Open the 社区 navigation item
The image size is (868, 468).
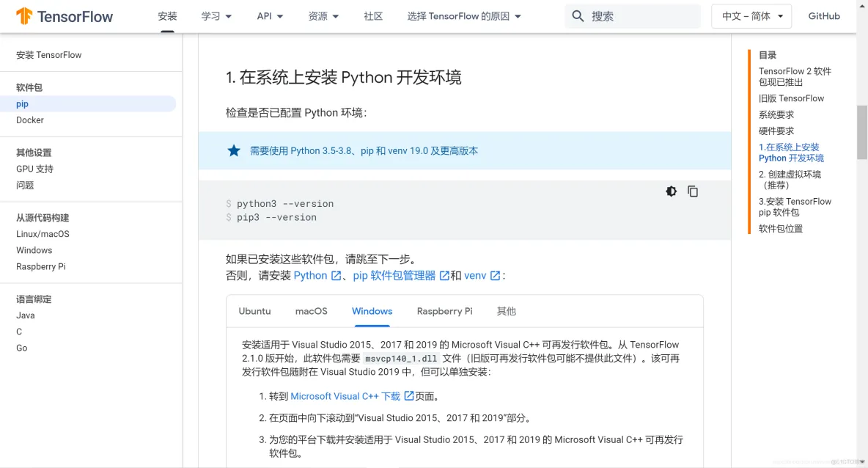click(x=373, y=16)
